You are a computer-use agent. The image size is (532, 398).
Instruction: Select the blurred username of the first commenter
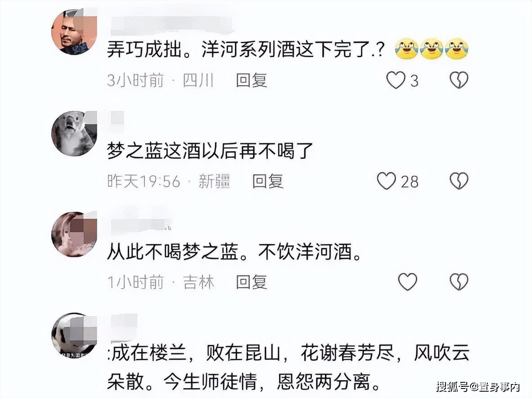point(172,25)
